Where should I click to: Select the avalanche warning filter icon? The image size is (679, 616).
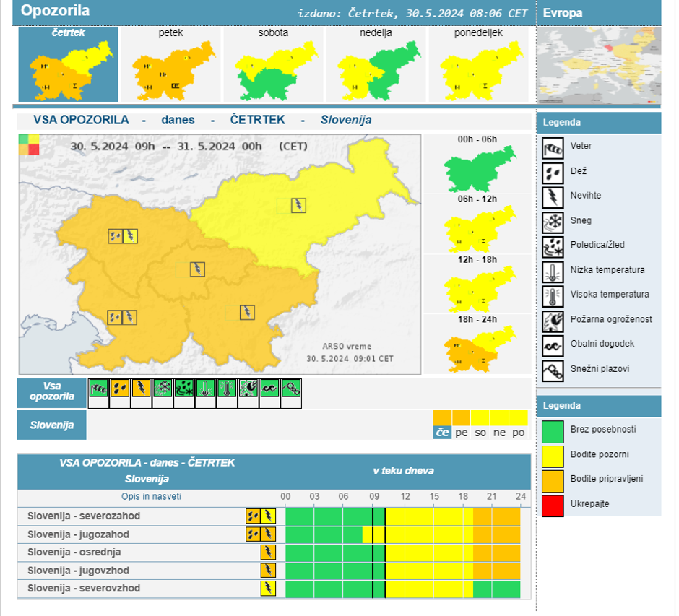pyautogui.click(x=291, y=389)
